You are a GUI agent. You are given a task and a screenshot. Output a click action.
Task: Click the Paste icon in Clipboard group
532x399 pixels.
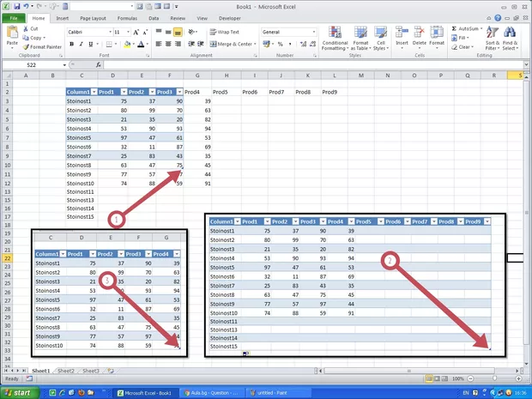tap(12, 34)
